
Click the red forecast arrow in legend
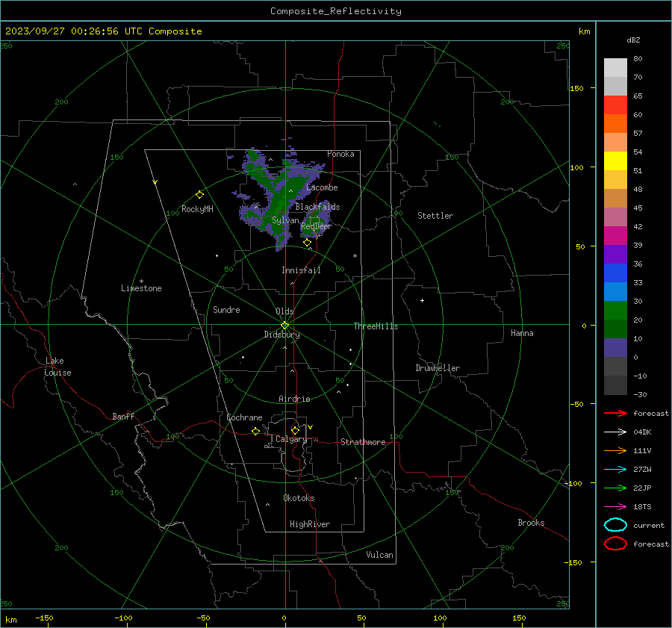[x=615, y=413]
